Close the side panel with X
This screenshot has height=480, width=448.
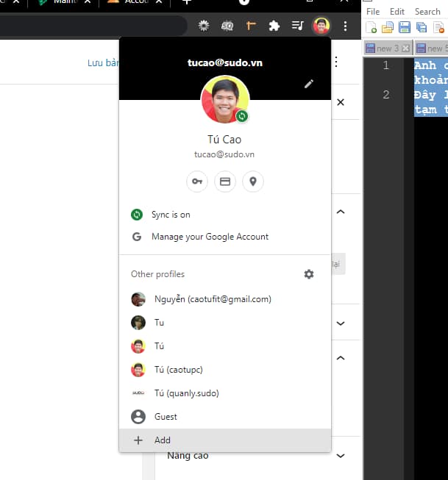pos(341,102)
